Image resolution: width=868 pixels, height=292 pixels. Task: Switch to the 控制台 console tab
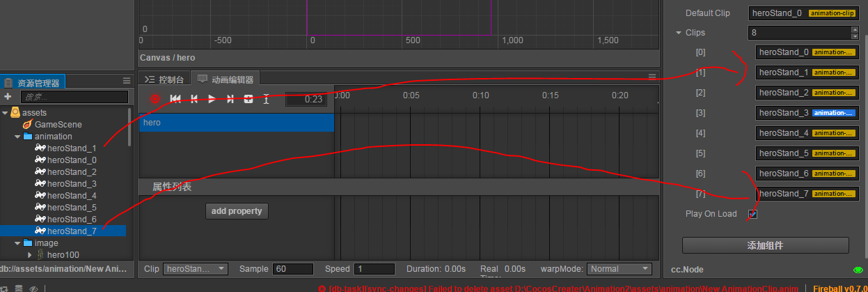[x=165, y=79]
